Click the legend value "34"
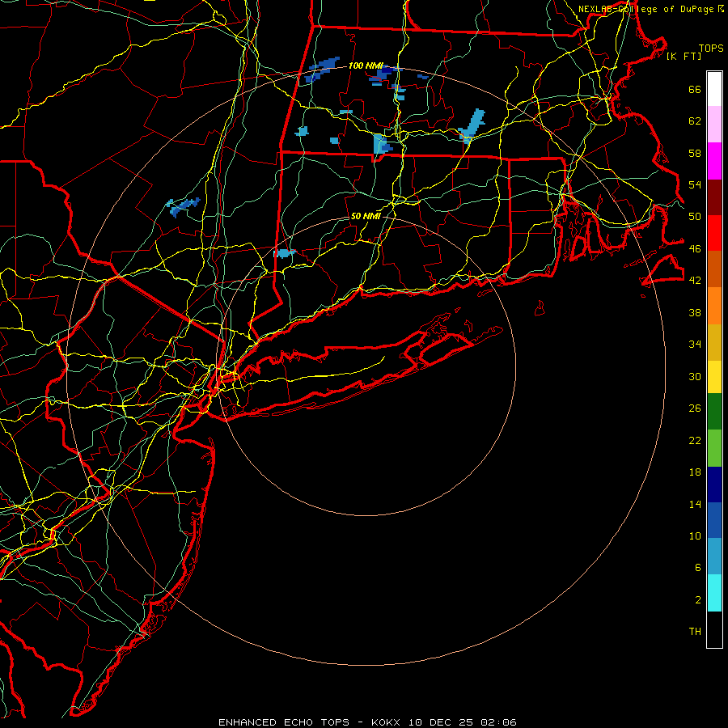Image resolution: width=728 pixels, height=728 pixels. [695, 344]
